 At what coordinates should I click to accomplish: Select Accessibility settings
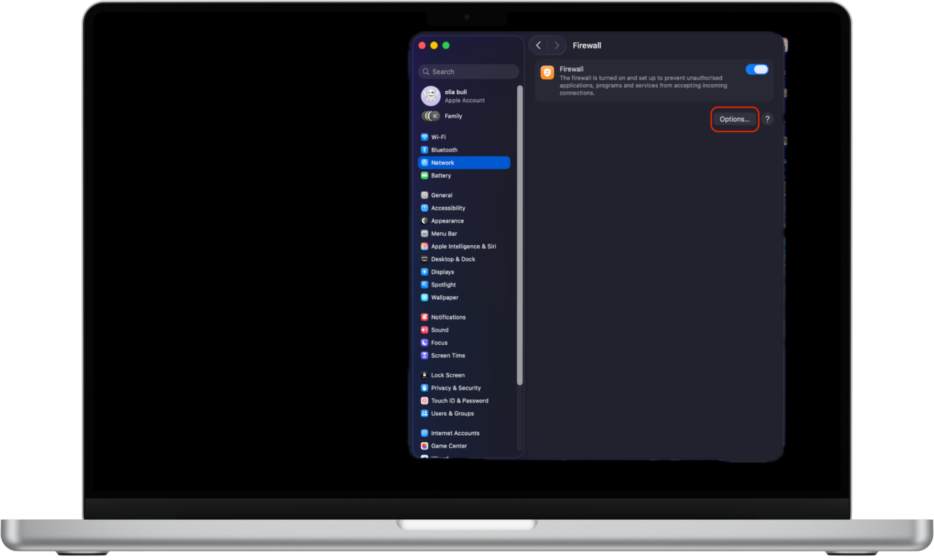point(448,208)
